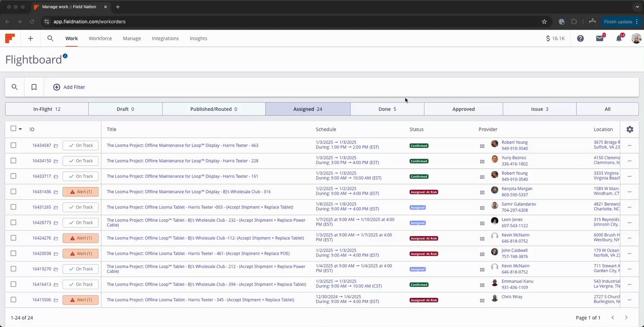Open the notifications bell icon
644x327 pixels.
pos(619,39)
